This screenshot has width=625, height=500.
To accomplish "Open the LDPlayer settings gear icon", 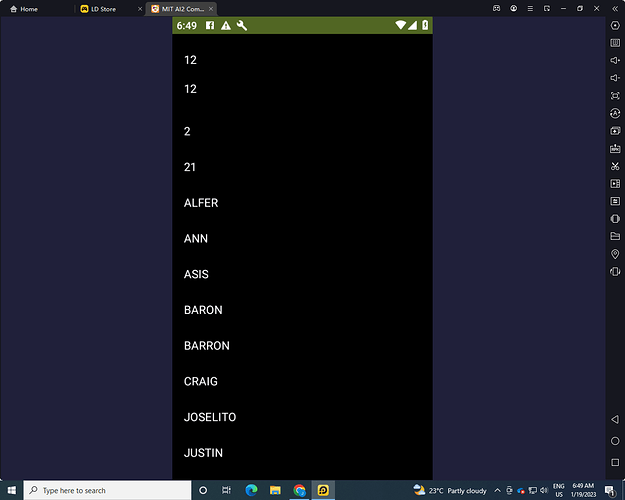I will (615, 26).
